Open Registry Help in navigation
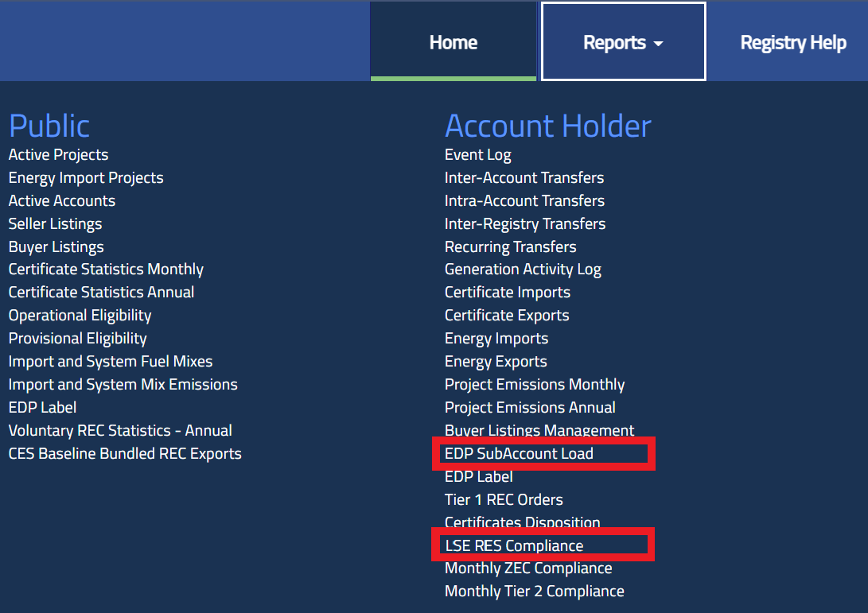Viewport: 868px width, 613px height. [792, 43]
